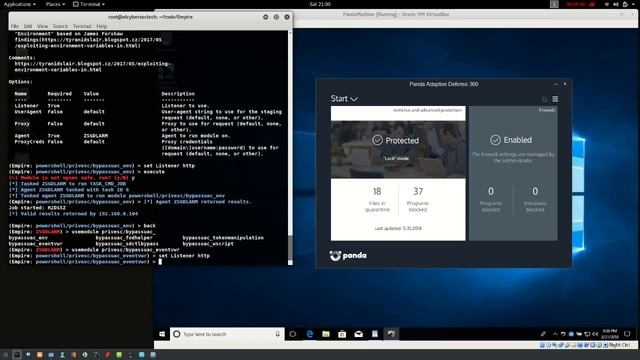Open the terminal View menu

[x=42, y=26]
